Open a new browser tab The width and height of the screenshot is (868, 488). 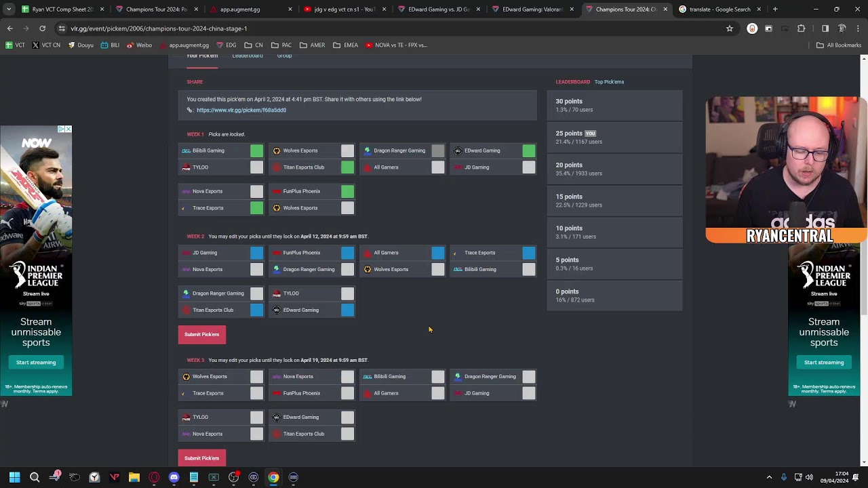click(x=775, y=9)
